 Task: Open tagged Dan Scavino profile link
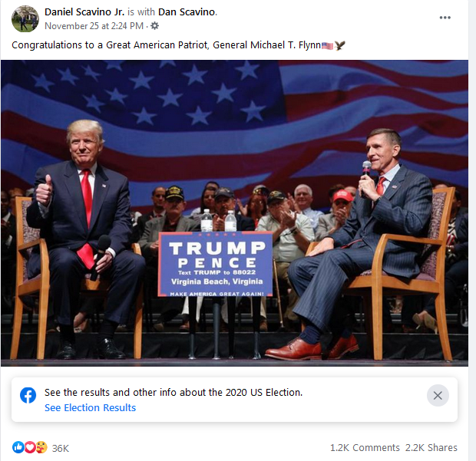click(187, 12)
